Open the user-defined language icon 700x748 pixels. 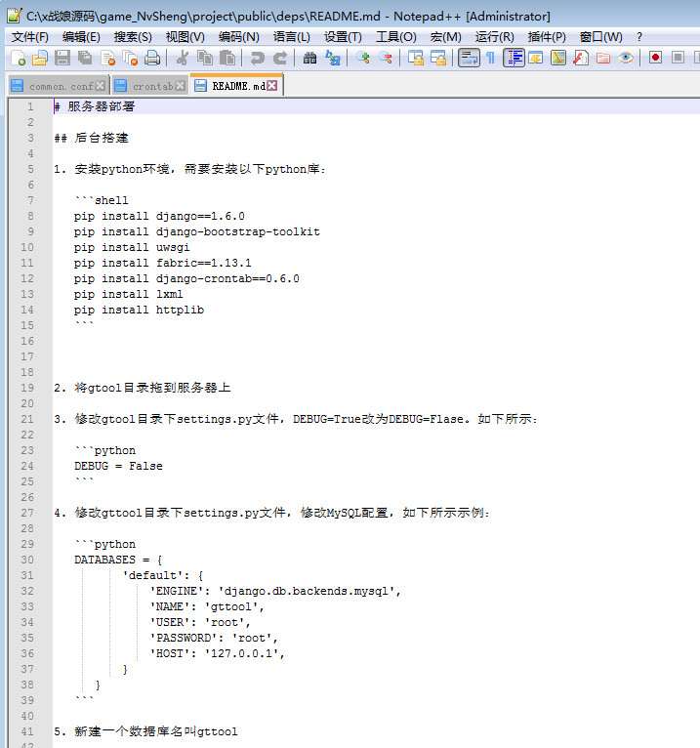pos(536,59)
